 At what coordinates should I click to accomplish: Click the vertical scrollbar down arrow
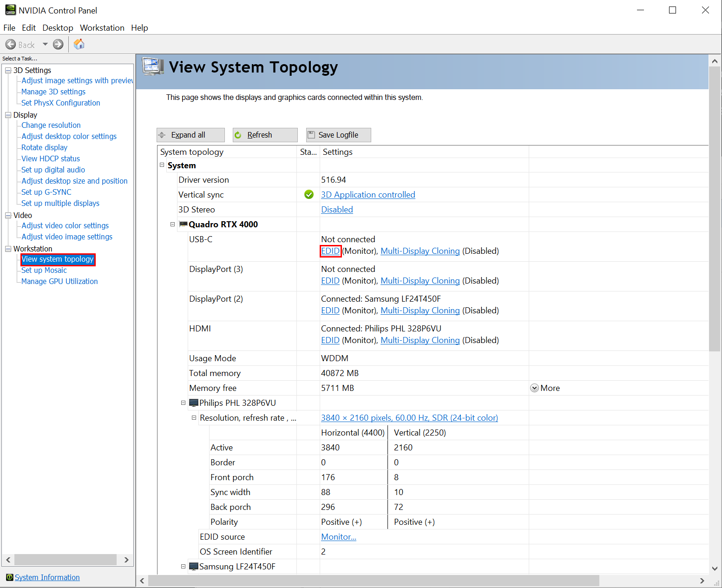(715, 568)
